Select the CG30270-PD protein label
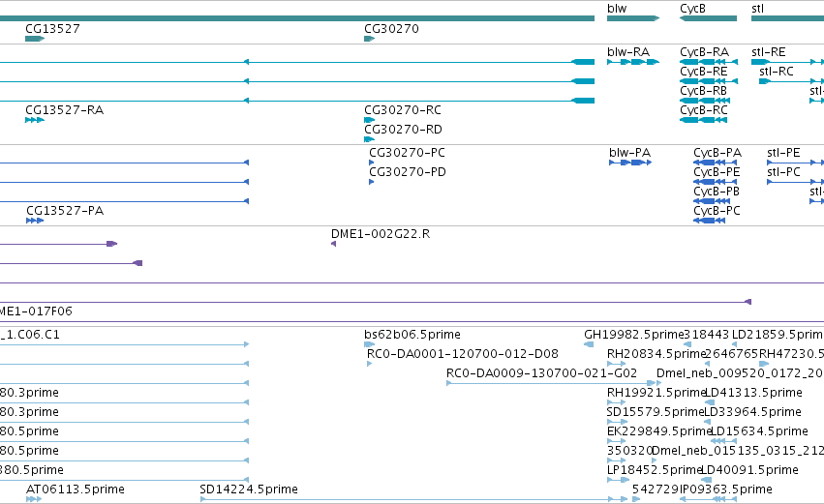Viewport: 824px width, 504px height. point(408,172)
